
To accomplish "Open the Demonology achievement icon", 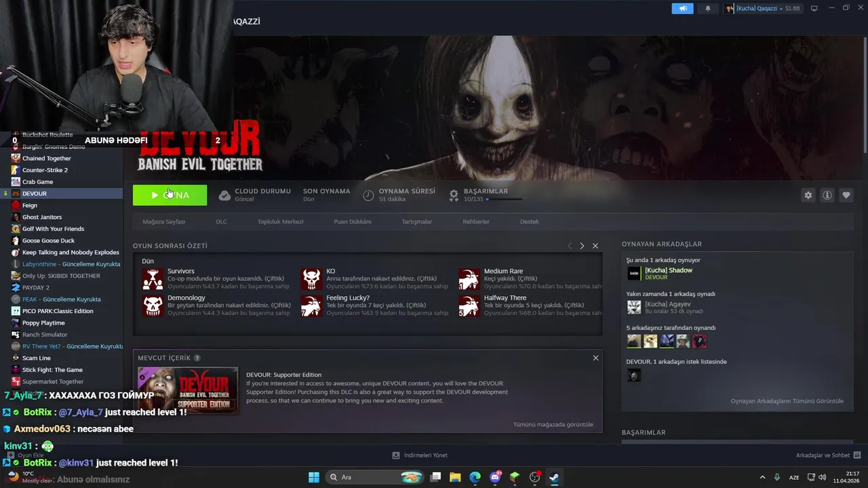I will 153,306.
